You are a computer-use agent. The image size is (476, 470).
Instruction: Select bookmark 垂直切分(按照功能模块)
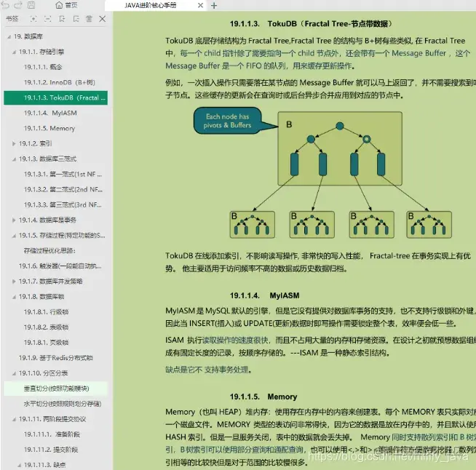(x=56, y=389)
